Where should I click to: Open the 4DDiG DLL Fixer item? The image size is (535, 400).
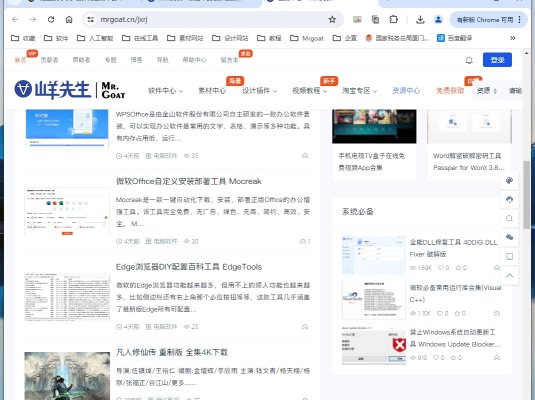click(453, 248)
